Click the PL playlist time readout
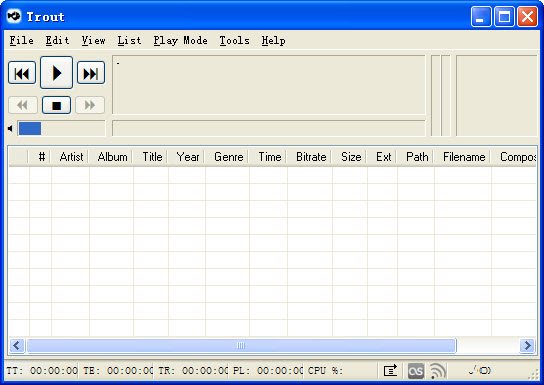 (x=268, y=370)
